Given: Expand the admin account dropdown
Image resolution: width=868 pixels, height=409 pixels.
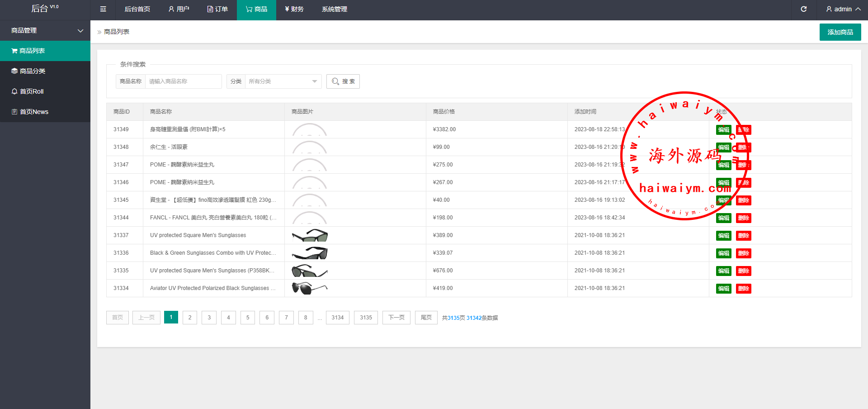Looking at the screenshot, I should (843, 9).
